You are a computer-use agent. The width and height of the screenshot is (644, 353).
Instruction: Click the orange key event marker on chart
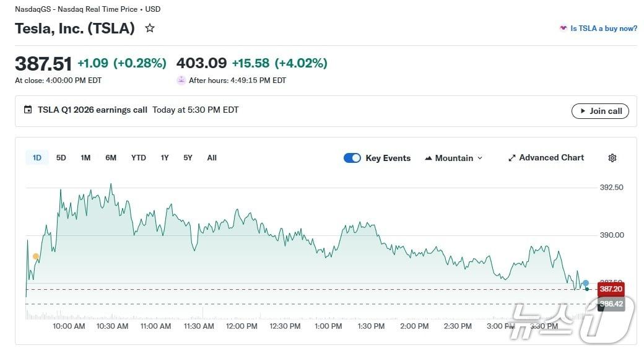pos(36,256)
